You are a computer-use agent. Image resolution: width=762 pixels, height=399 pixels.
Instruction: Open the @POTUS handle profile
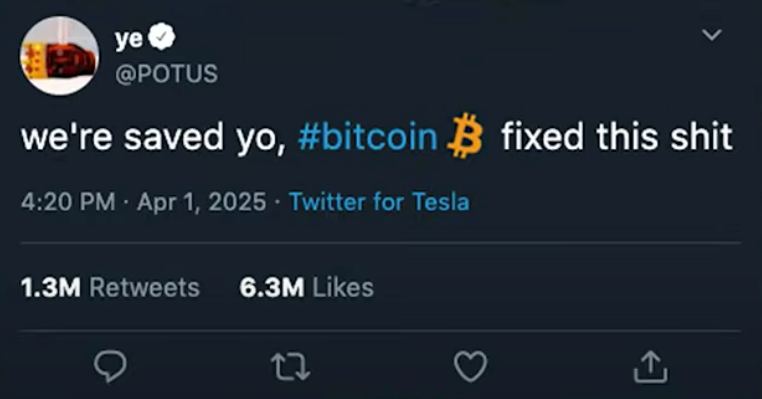(166, 74)
